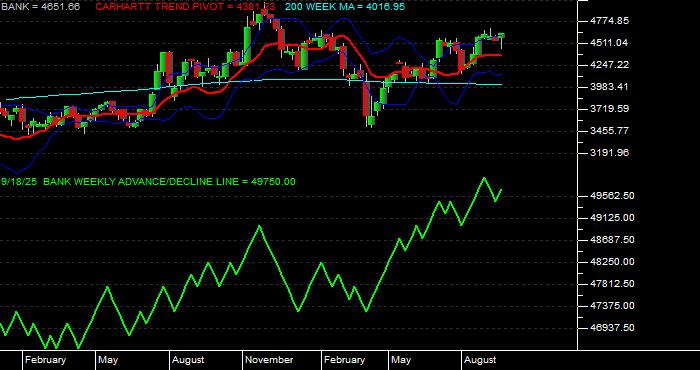Select the second May date label
The width and height of the screenshot is (700, 370).
pyautogui.click(x=401, y=360)
